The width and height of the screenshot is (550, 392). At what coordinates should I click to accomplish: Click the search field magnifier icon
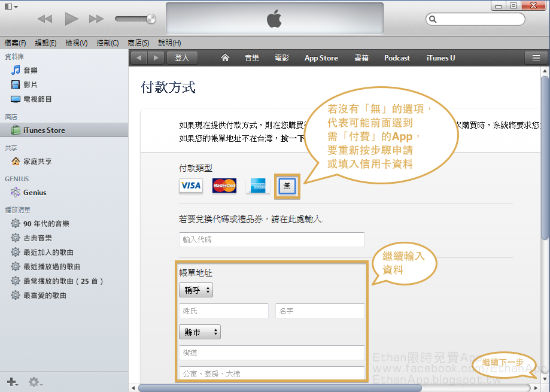(x=433, y=19)
